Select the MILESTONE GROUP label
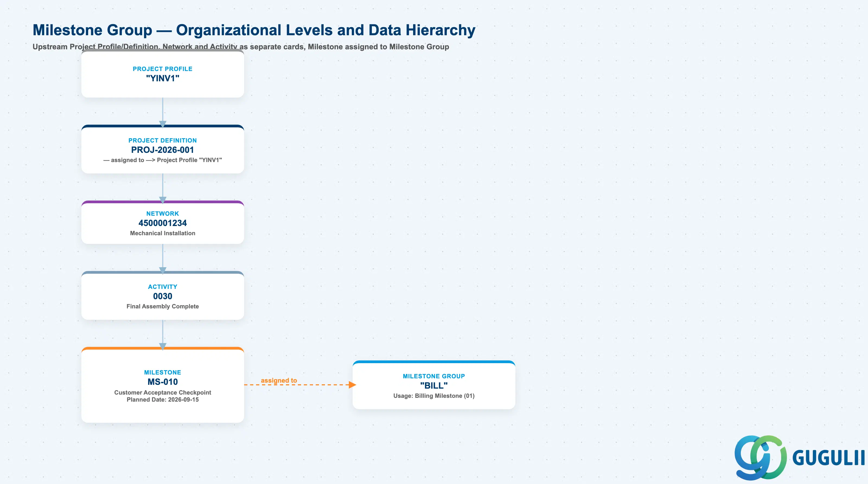Image resolution: width=868 pixels, height=484 pixels. (x=434, y=376)
